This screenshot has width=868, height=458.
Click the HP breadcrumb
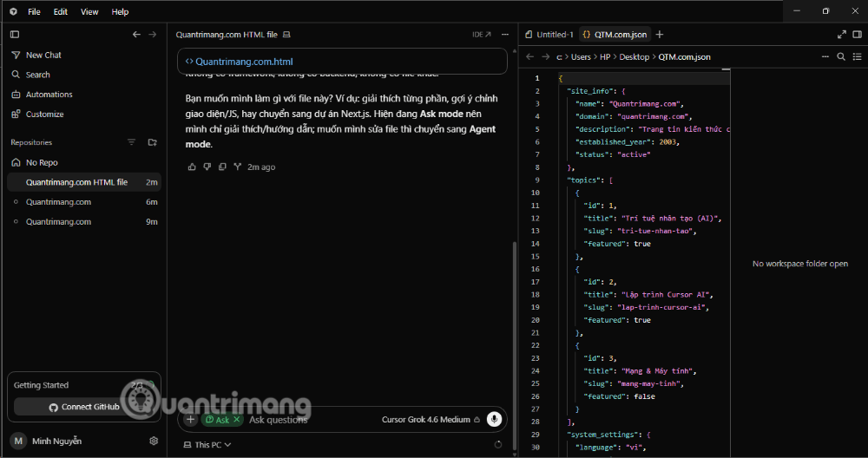tap(605, 57)
